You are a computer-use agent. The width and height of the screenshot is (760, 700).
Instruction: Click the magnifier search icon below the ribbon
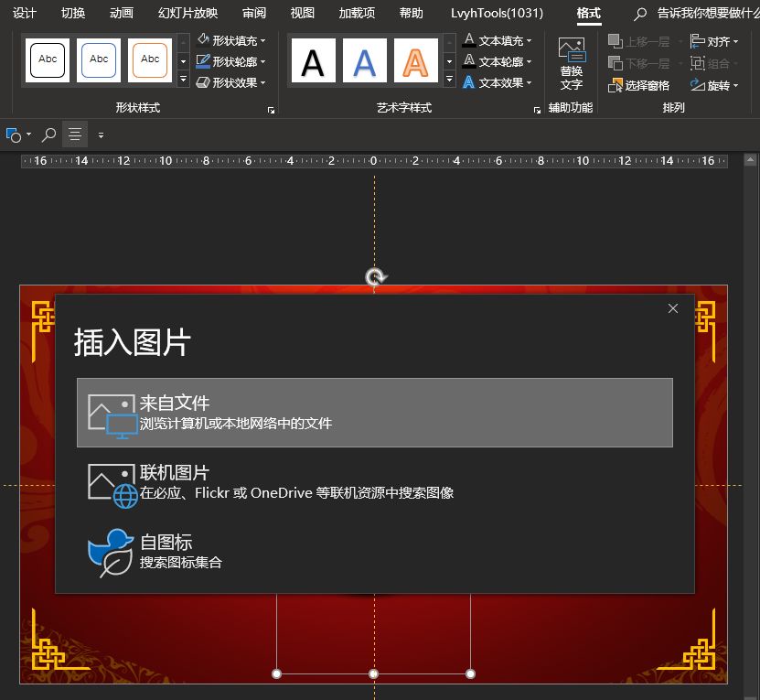(x=48, y=134)
